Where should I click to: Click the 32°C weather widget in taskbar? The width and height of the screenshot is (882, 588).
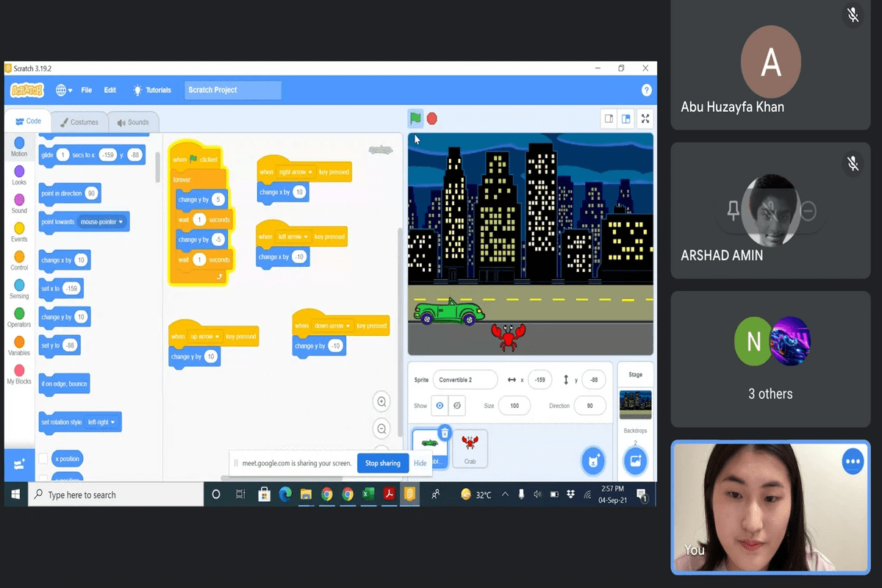476,495
